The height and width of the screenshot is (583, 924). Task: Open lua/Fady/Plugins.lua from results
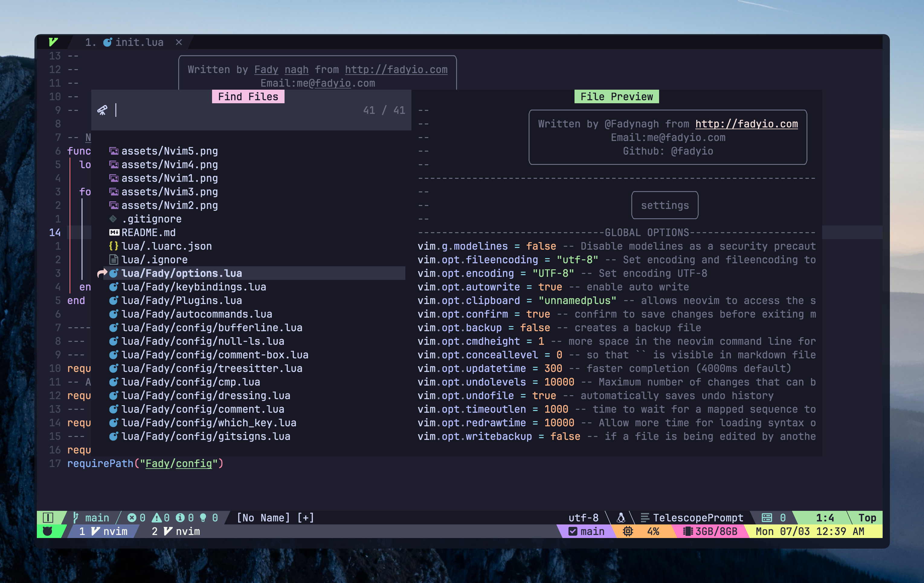click(182, 301)
